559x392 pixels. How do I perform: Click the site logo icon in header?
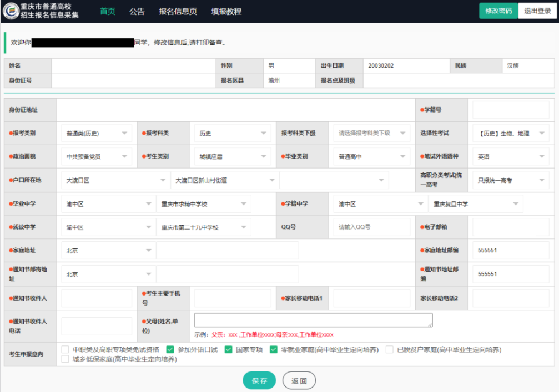pyautogui.click(x=11, y=11)
